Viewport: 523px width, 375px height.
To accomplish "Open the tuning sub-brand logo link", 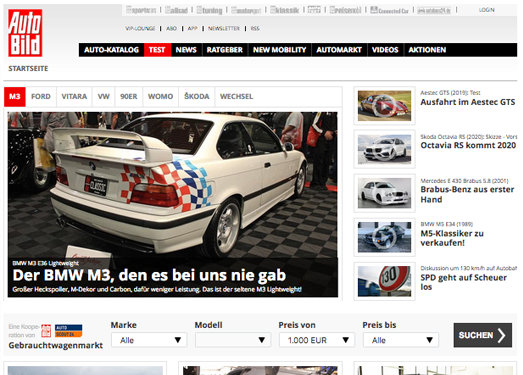I will (x=209, y=10).
